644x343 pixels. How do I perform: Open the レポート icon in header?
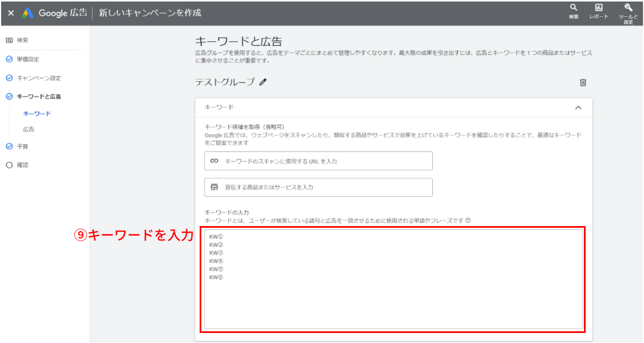pos(598,11)
